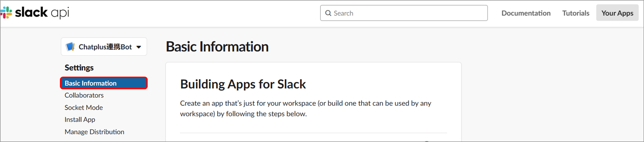Click the Basic Information page title
The height and width of the screenshot is (142, 644).
click(x=217, y=47)
